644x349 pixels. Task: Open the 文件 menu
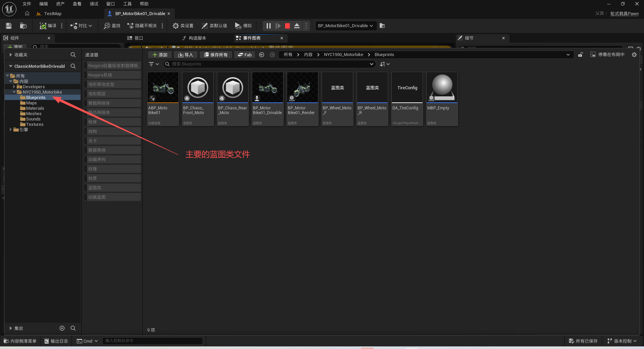point(27,4)
